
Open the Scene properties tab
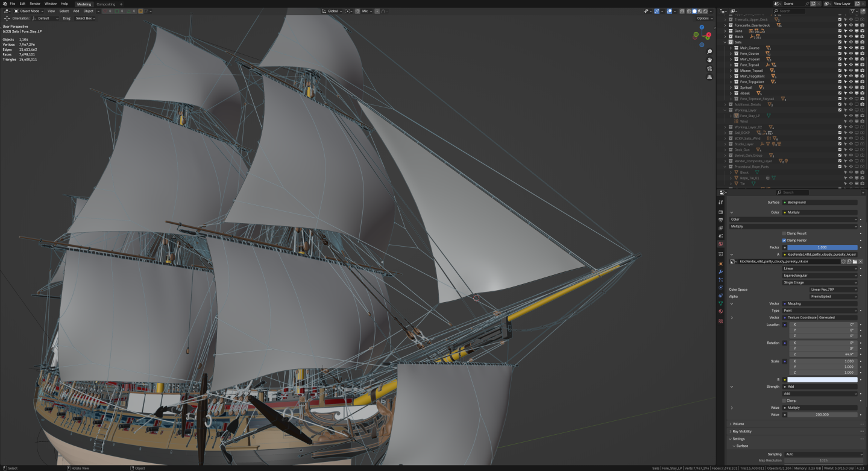point(720,236)
